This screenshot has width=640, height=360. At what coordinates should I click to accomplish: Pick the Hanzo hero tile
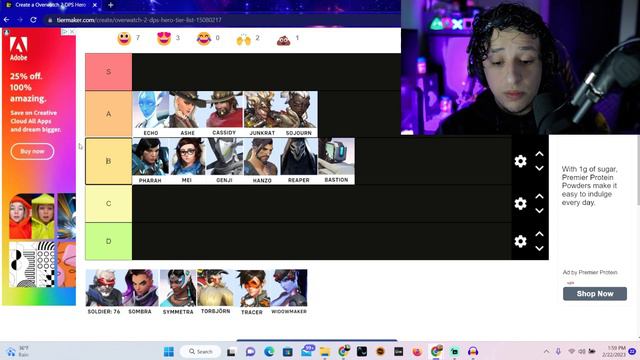(x=262, y=161)
